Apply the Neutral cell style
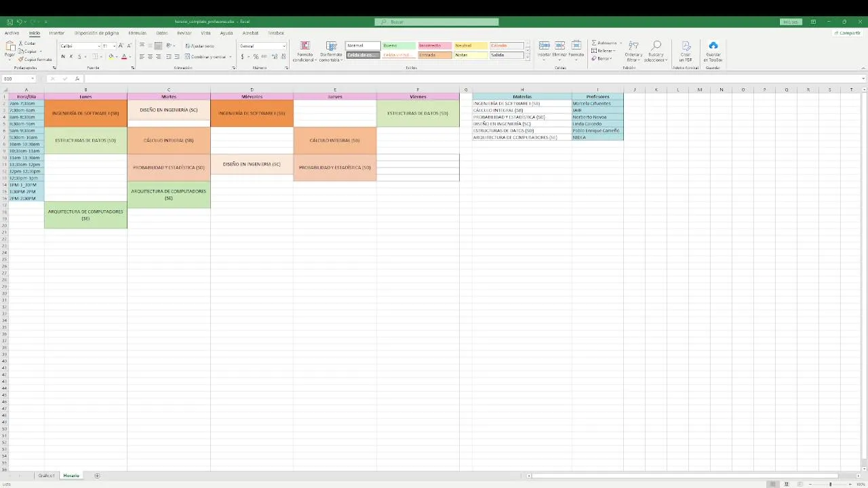 pos(471,45)
